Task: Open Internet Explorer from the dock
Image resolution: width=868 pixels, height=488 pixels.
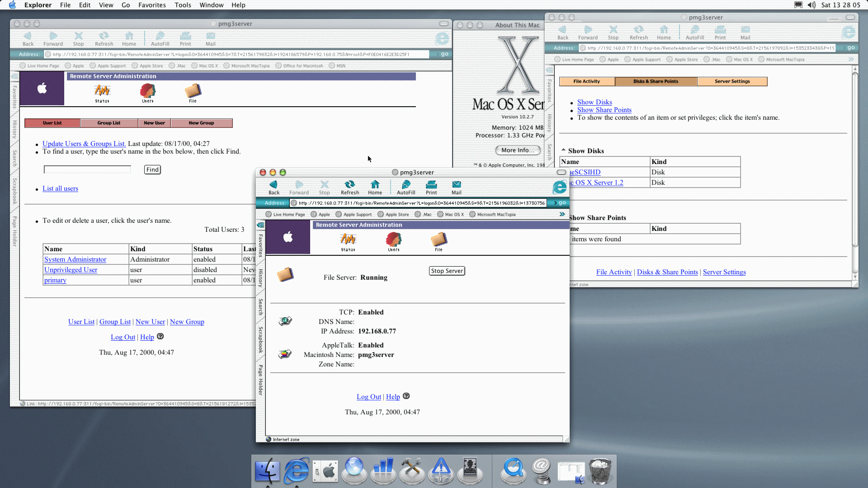Action: pyautogui.click(x=296, y=471)
